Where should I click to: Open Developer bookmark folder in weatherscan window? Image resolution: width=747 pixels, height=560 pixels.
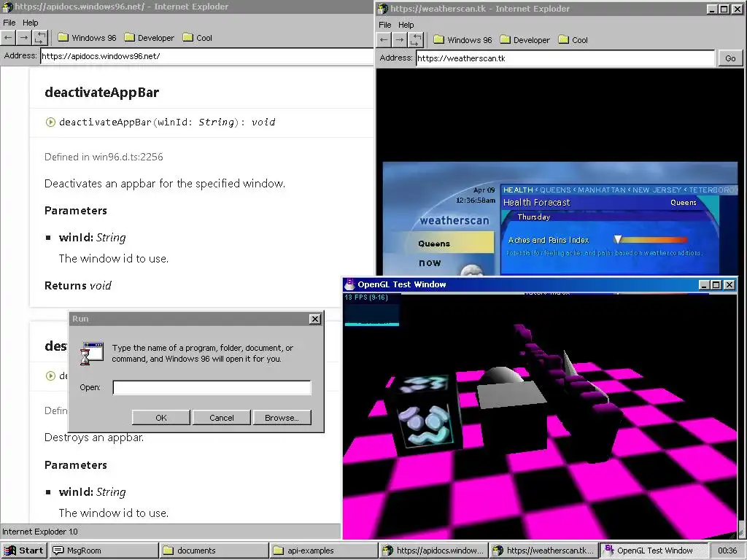click(525, 40)
